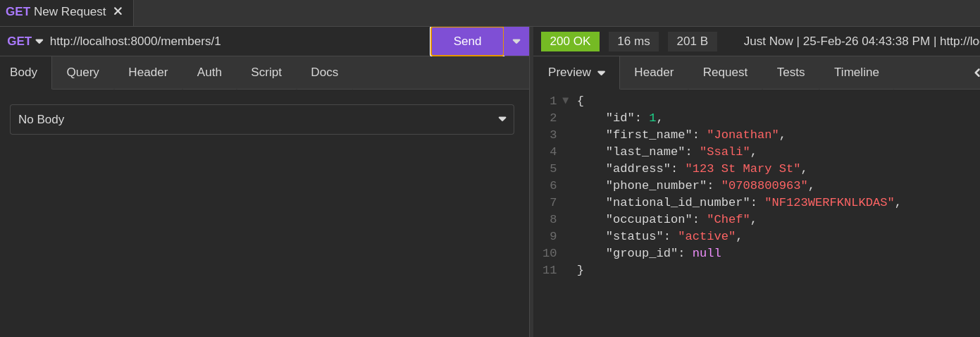Open response history timestamp dropdown
The width and height of the screenshot is (980, 337).
coord(861,42)
